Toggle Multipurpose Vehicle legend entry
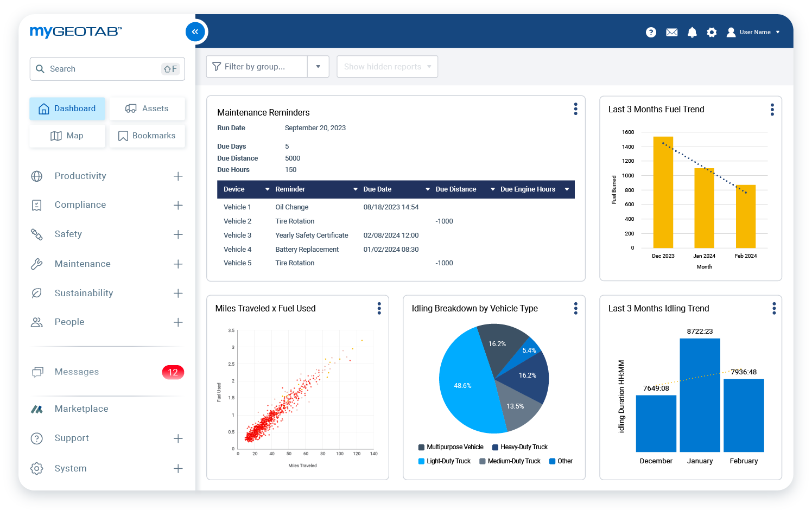Viewport: 812px width, 510px height. (451, 447)
